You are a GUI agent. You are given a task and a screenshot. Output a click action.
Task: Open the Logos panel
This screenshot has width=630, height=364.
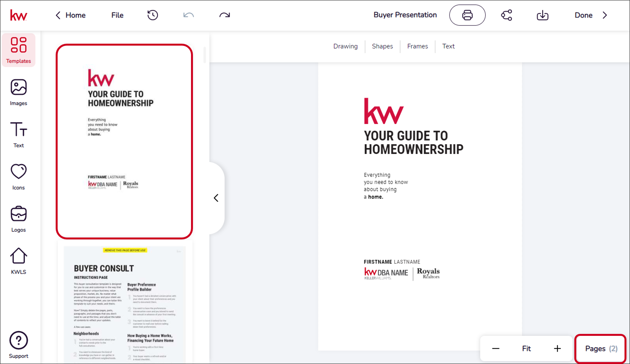click(x=18, y=219)
